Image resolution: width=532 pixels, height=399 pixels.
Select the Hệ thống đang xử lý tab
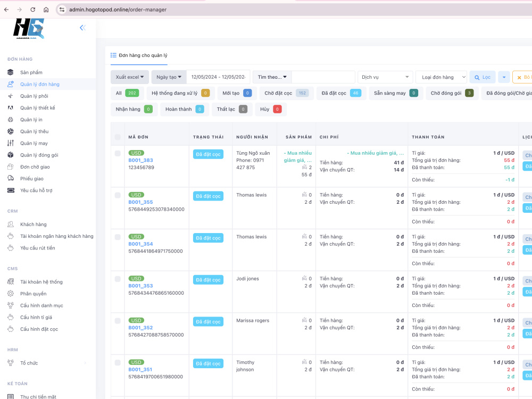[x=180, y=93]
